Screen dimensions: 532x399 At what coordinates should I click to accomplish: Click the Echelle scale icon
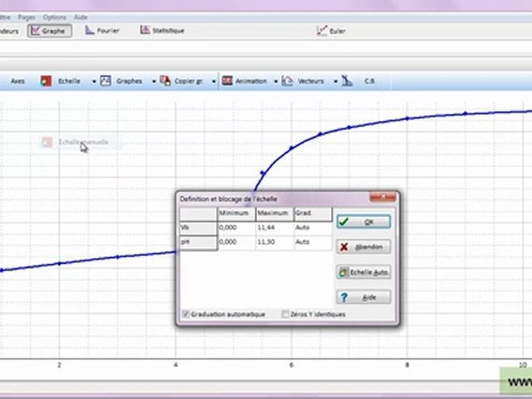[46, 81]
